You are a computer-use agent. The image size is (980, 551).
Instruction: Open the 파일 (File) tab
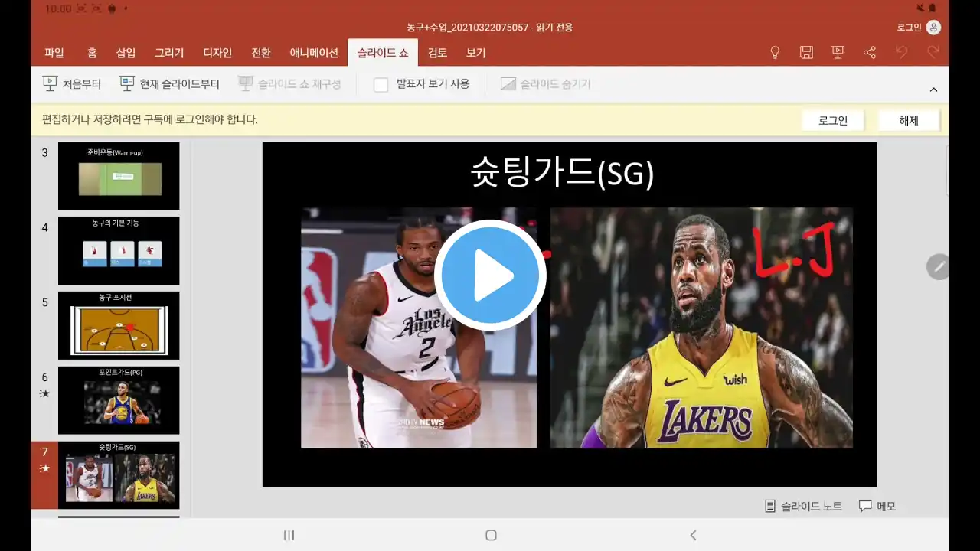point(54,53)
